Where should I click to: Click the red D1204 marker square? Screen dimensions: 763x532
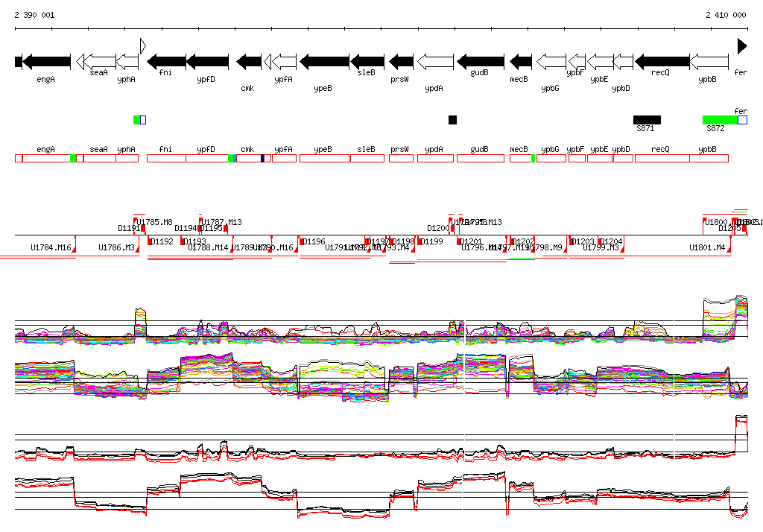click(601, 241)
